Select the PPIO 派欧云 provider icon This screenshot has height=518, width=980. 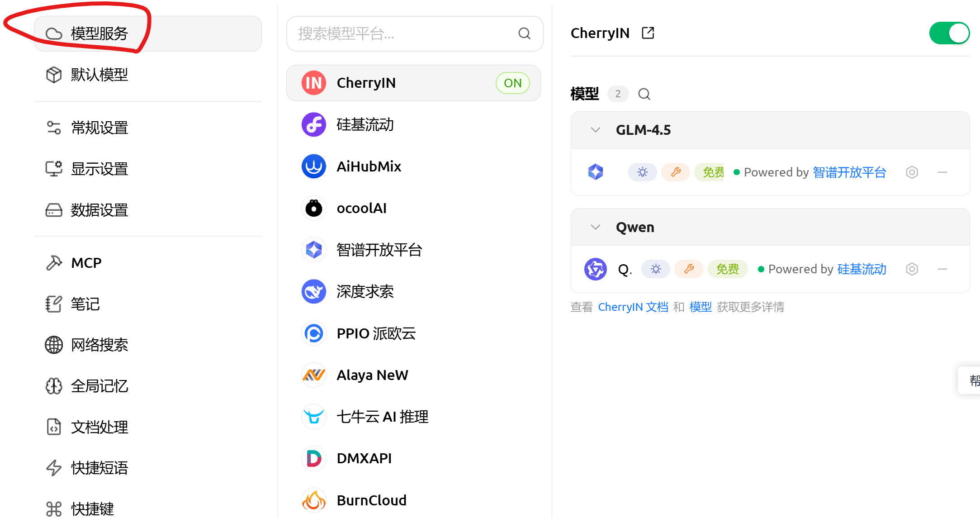[x=314, y=333]
